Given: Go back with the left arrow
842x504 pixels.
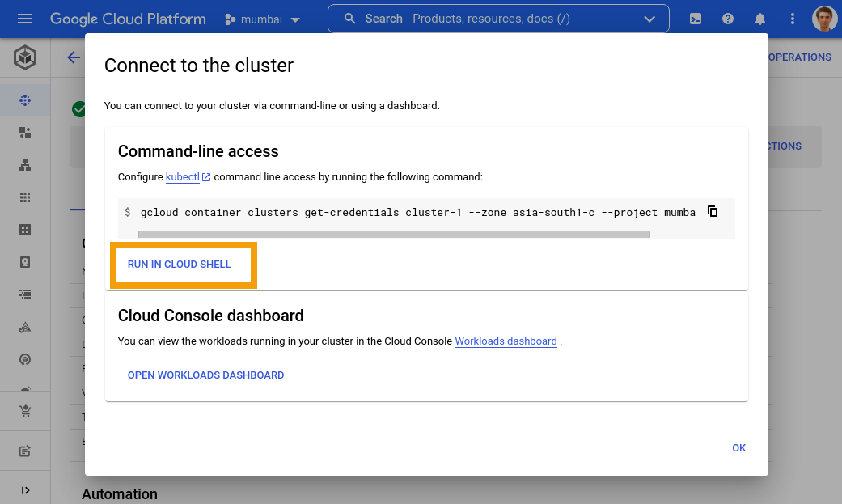Looking at the screenshot, I should coord(74,57).
